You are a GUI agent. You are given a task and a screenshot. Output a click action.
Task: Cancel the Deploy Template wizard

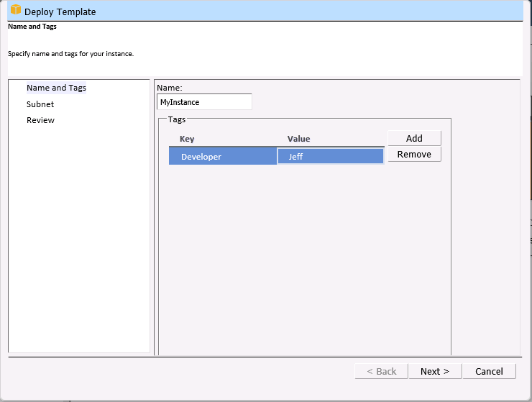(489, 371)
